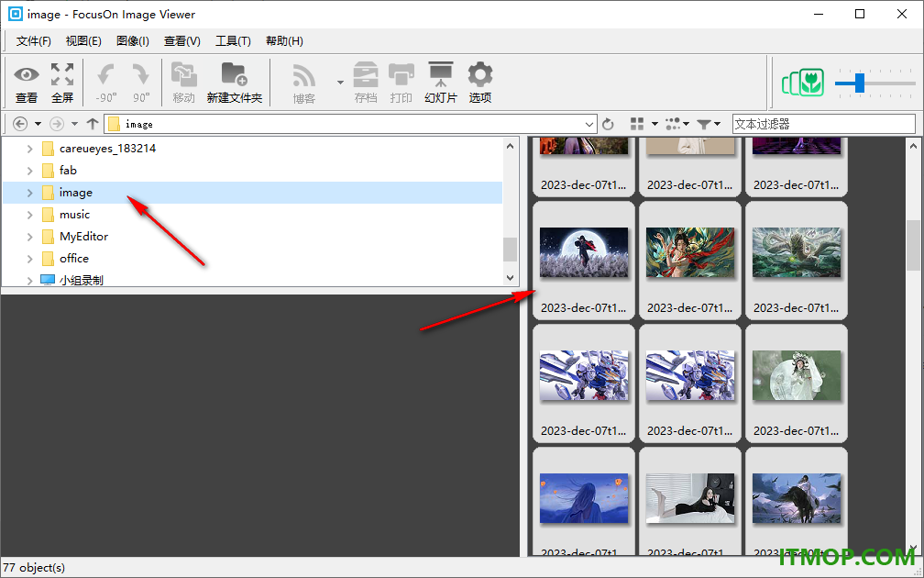
Task: Open filter funnel dropdown arrow
Action: [717, 124]
